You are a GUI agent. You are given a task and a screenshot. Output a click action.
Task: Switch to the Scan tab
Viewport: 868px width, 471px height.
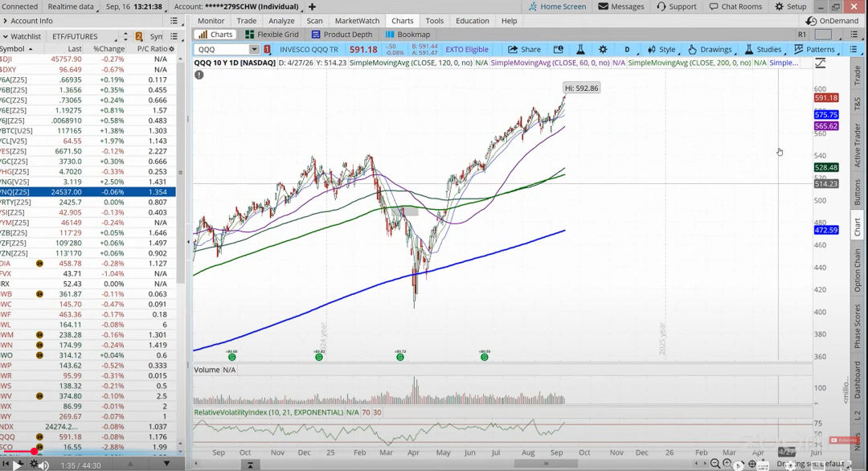(x=314, y=21)
